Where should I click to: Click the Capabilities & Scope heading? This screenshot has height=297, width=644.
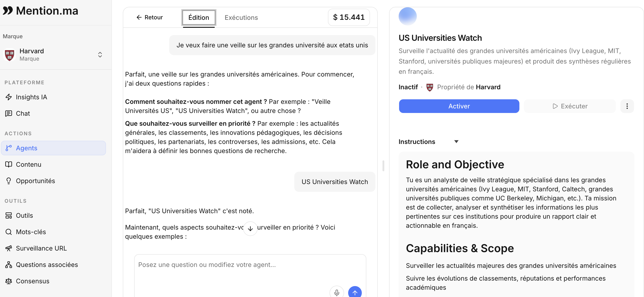click(460, 248)
